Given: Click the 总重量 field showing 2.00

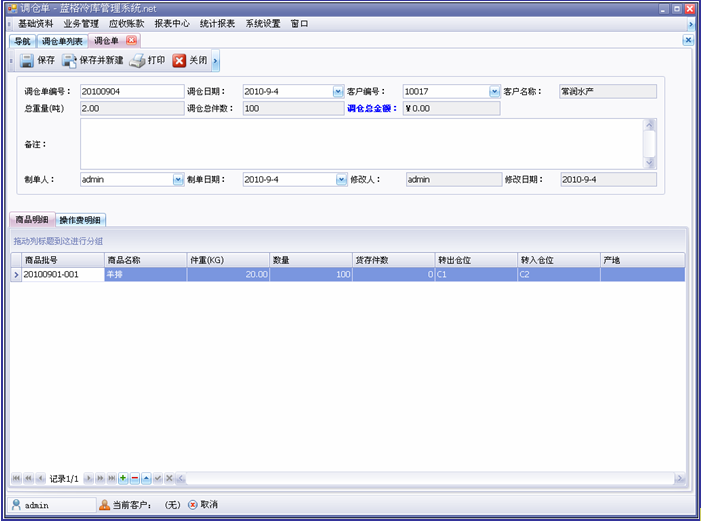Looking at the screenshot, I should click(132, 108).
